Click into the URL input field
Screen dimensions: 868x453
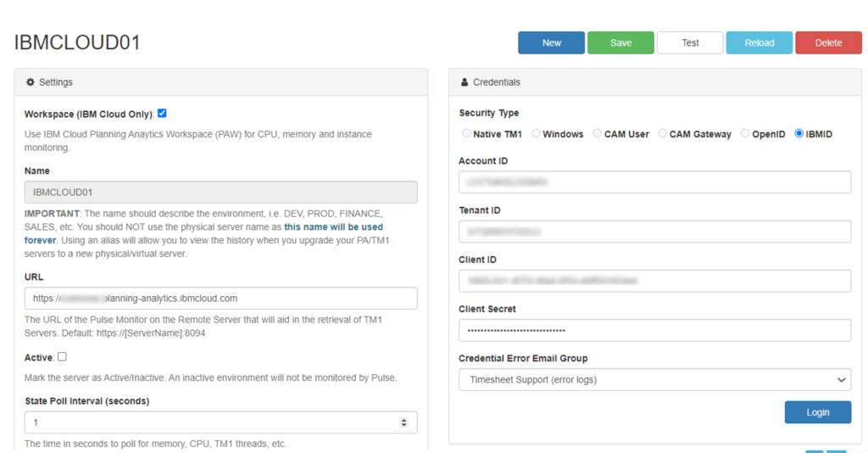click(220, 299)
